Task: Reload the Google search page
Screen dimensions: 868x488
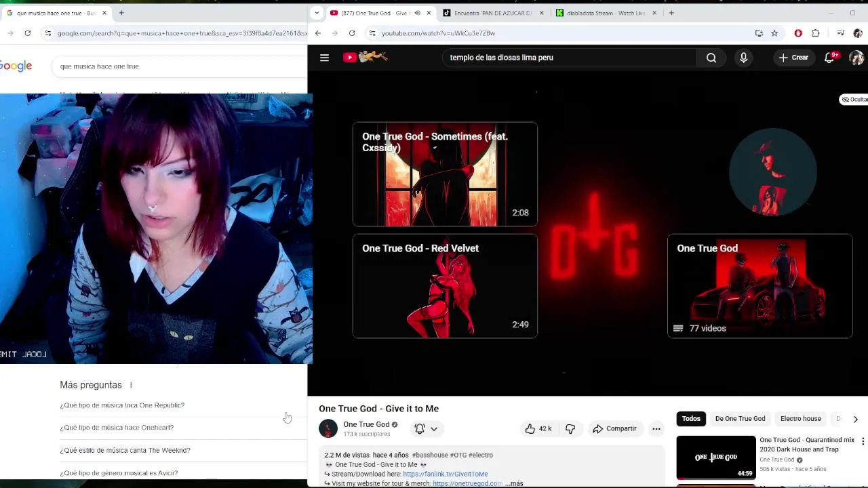Action: (27, 33)
